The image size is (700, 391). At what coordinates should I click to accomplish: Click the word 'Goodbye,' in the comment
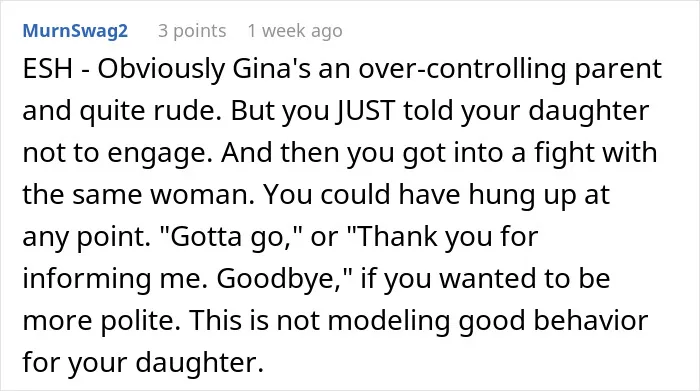(285, 279)
